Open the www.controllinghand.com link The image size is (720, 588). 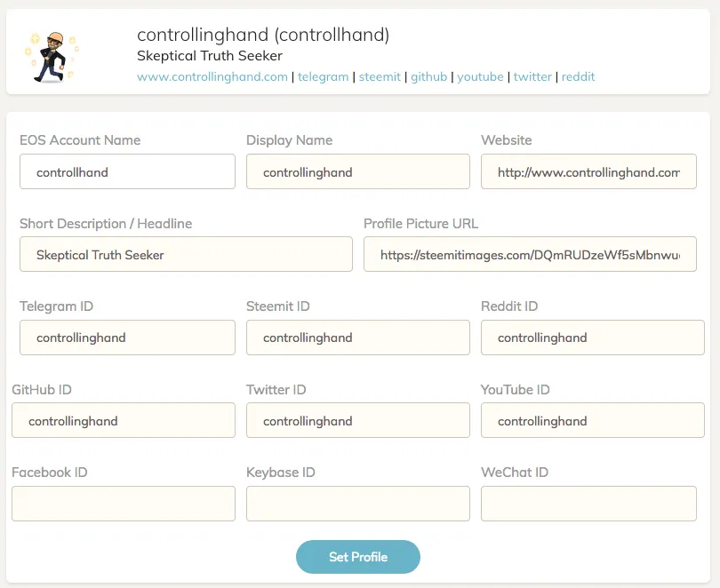[x=212, y=76]
